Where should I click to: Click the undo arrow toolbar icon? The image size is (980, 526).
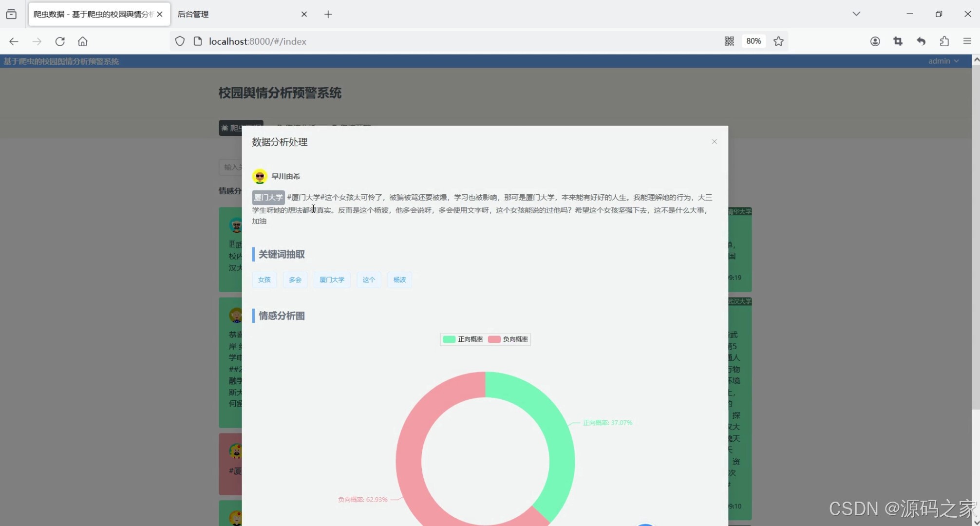[921, 41]
